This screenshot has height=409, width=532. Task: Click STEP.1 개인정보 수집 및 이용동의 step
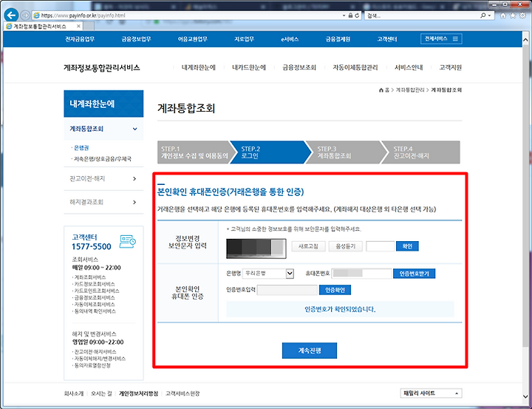tap(194, 152)
